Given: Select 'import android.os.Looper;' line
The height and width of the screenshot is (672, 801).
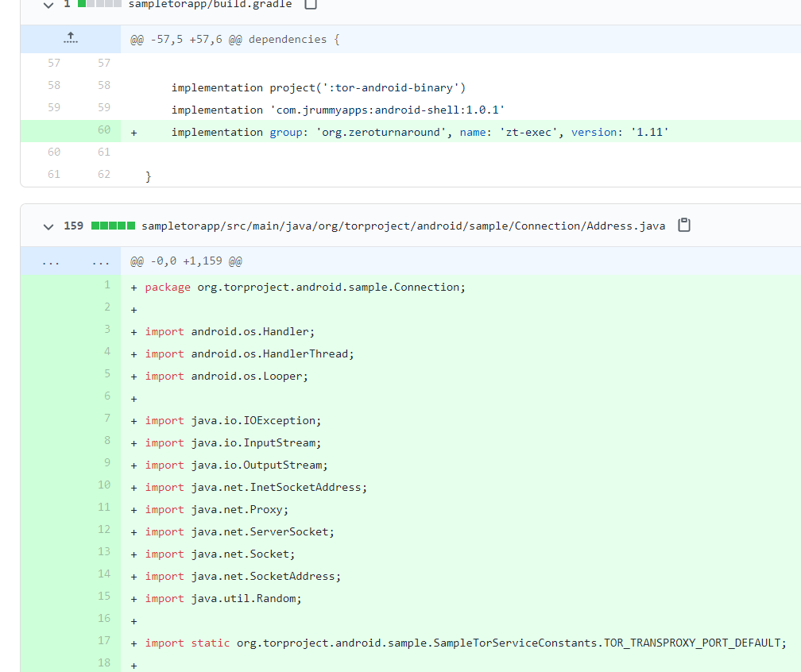Looking at the screenshot, I should [x=226, y=377].
